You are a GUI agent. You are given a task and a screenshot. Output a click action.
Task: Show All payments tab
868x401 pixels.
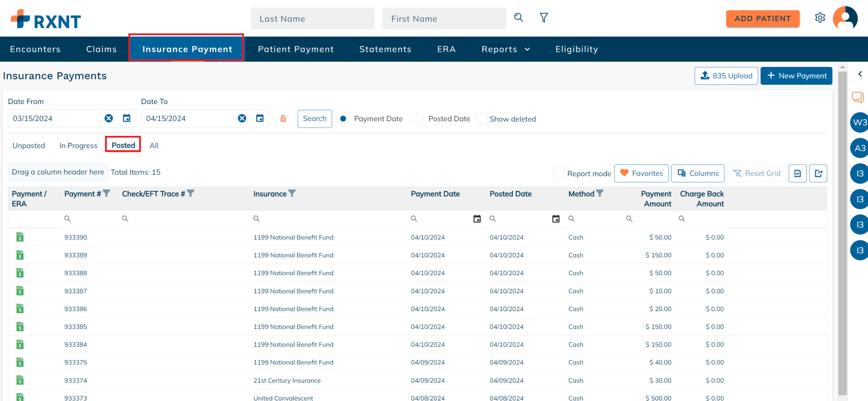coord(154,146)
